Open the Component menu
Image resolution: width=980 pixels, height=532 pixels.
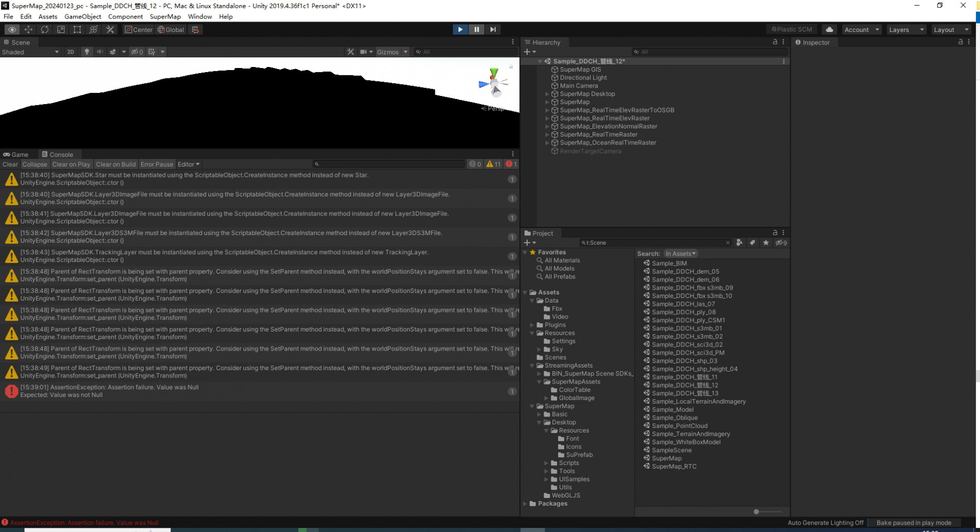tap(125, 16)
